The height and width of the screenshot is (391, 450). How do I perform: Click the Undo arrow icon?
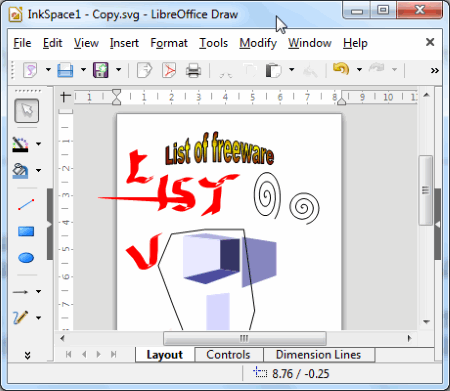click(x=341, y=69)
